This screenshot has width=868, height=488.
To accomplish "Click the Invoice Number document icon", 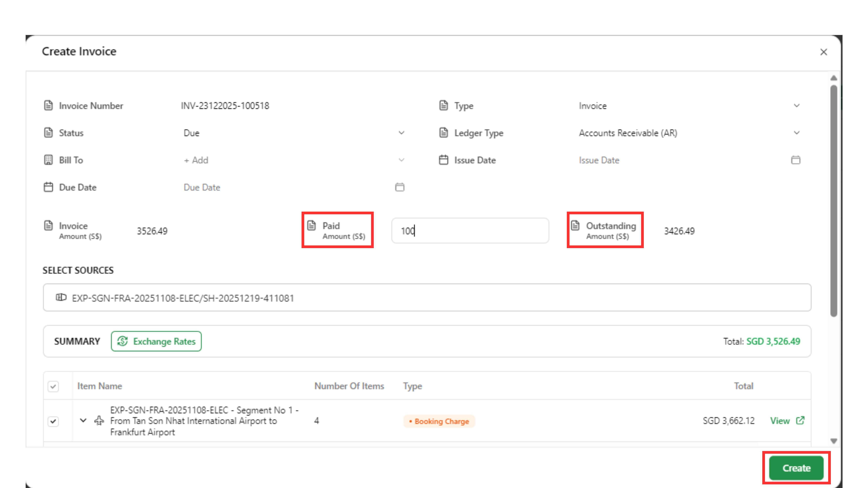I will click(48, 105).
